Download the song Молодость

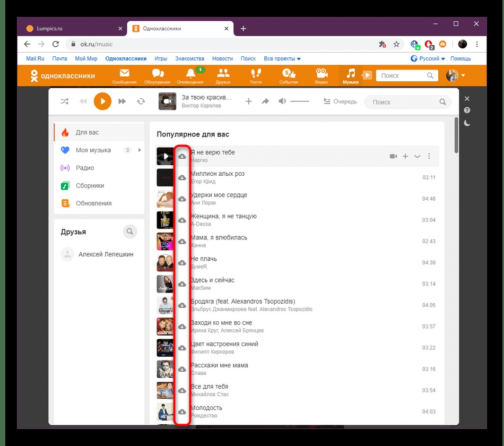[x=183, y=411]
